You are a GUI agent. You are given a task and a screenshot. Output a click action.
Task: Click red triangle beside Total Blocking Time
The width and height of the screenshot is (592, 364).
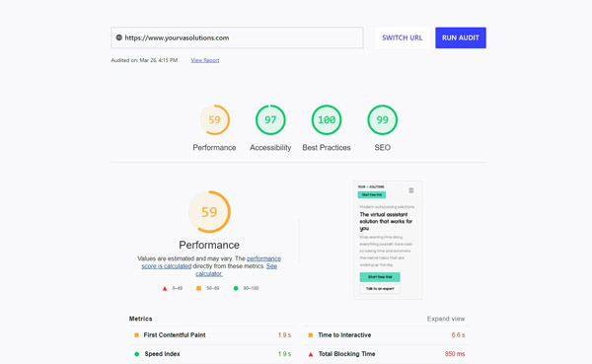tap(311, 354)
